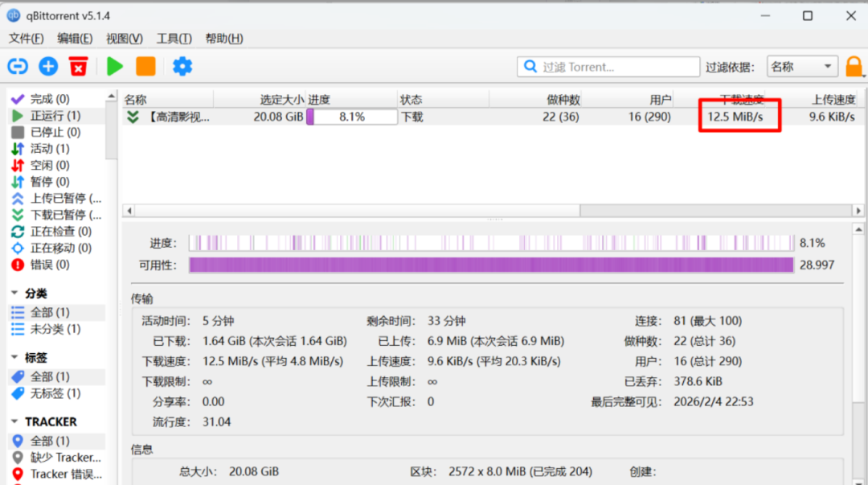This screenshot has height=485, width=868.
Task: Sort by the 选定大小 column header
Action: [260, 100]
